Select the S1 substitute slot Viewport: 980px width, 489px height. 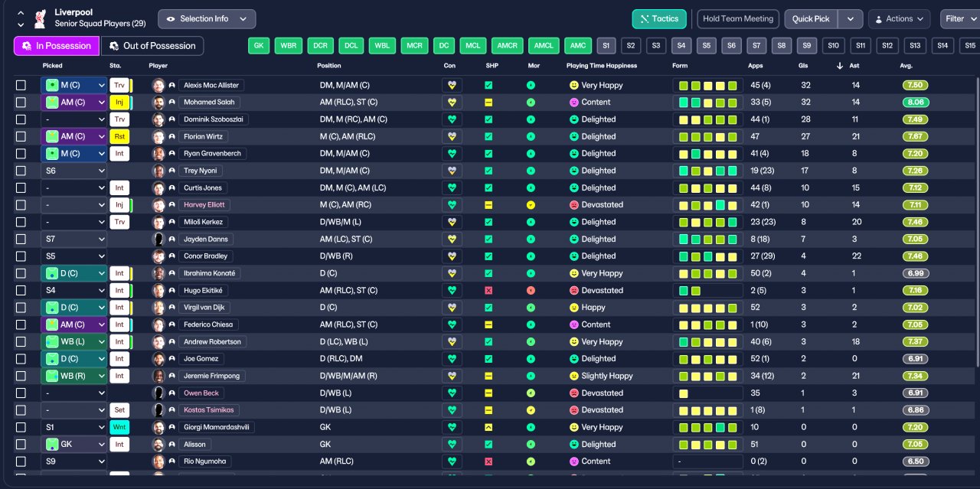pyautogui.click(x=606, y=46)
